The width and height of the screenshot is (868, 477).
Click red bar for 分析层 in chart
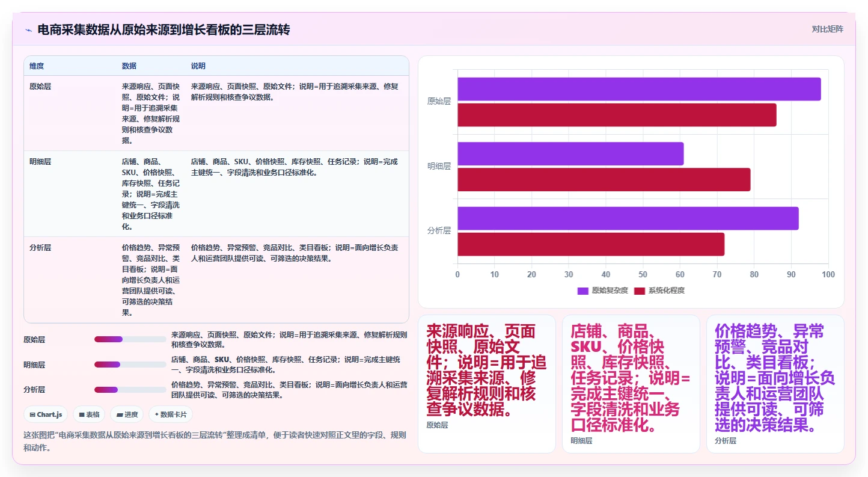click(x=591, y=244)
